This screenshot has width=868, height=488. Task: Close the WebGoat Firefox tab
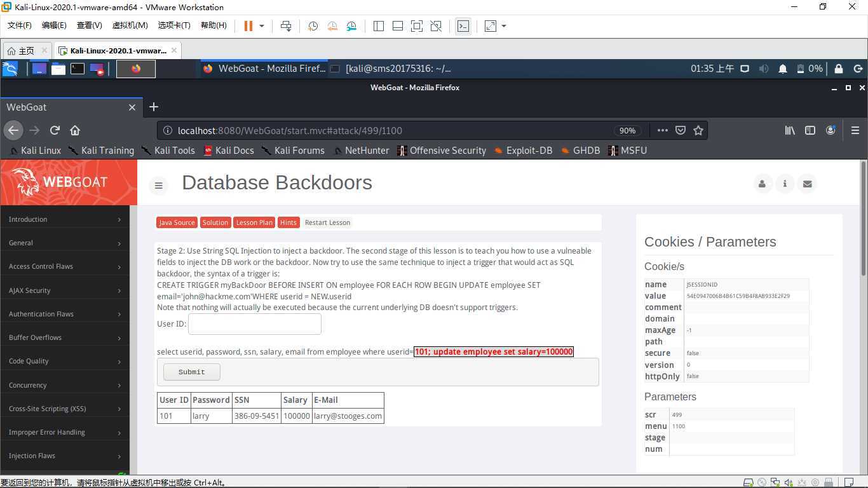tap(132, 107)
